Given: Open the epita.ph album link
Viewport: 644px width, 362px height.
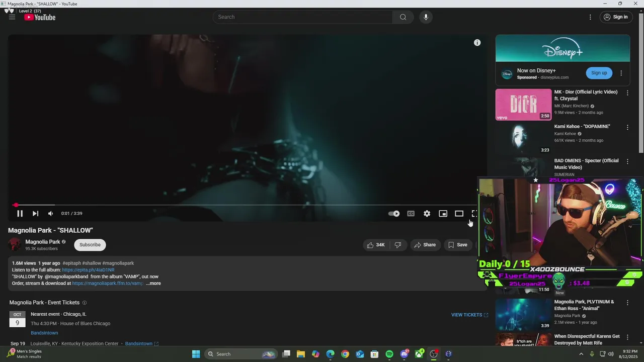Looking at the screenshot, I should [x=88, y=270].
